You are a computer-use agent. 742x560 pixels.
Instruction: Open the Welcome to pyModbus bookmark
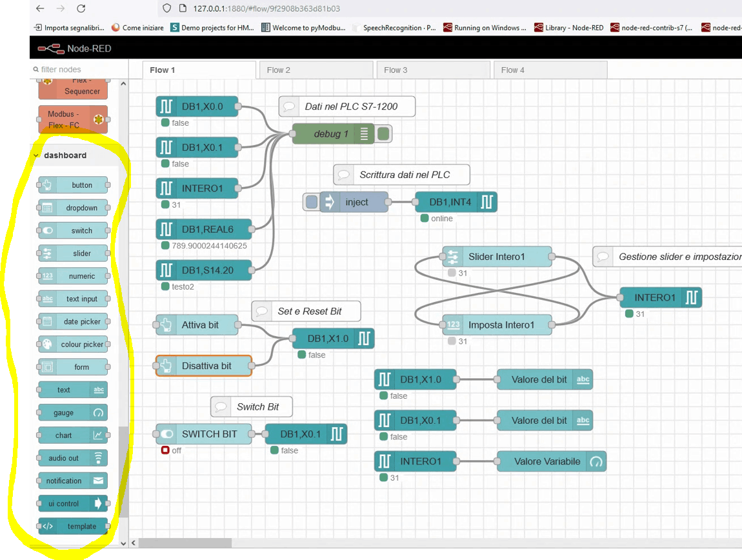(x=304, y=28)
